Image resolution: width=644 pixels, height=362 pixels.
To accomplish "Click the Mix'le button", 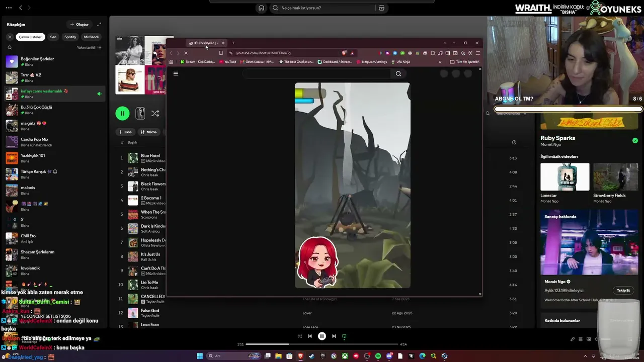I will [149, 132].
